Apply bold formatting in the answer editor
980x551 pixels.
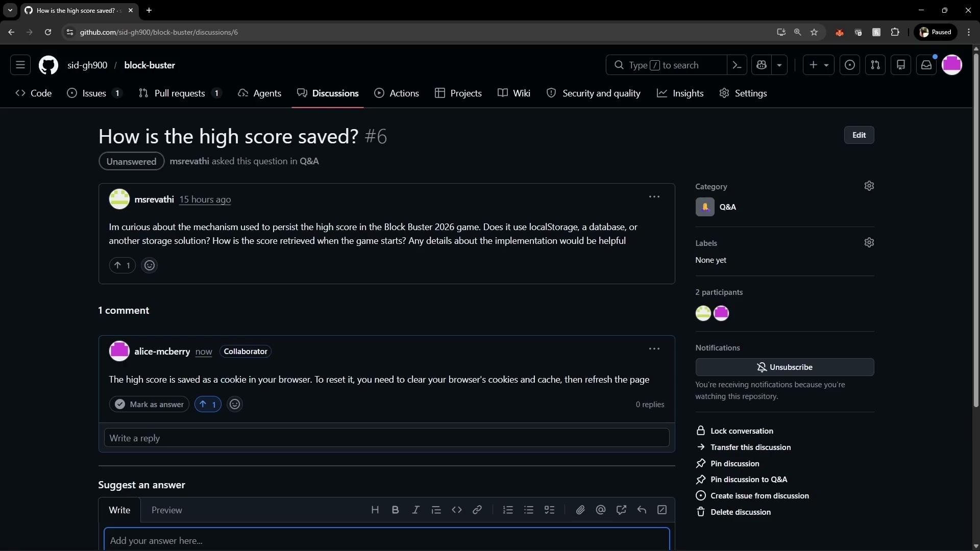395,510
